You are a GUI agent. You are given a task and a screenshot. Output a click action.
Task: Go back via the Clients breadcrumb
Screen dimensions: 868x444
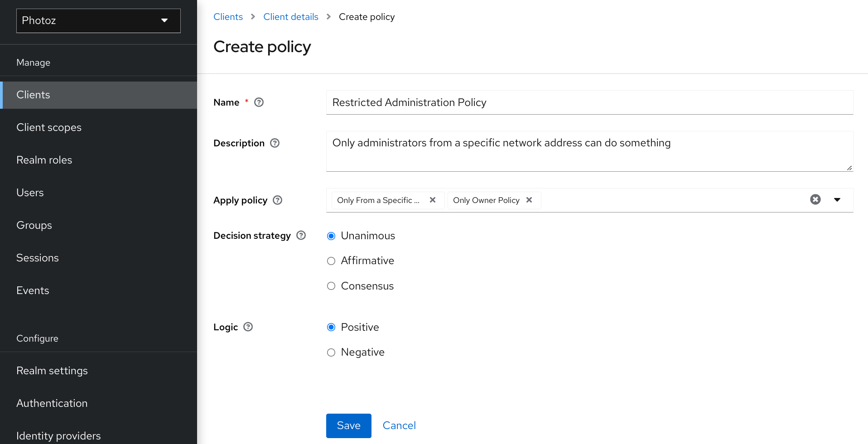pos(228,16)
